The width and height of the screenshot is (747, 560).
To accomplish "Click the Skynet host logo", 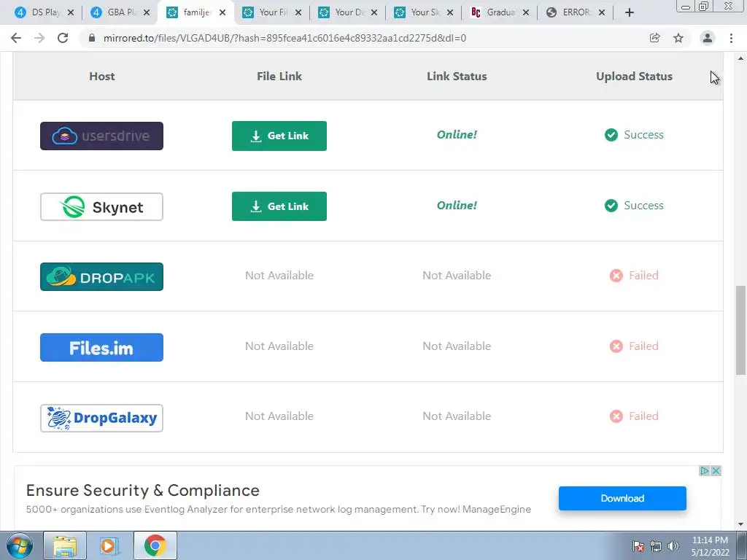I will point(101,206).
